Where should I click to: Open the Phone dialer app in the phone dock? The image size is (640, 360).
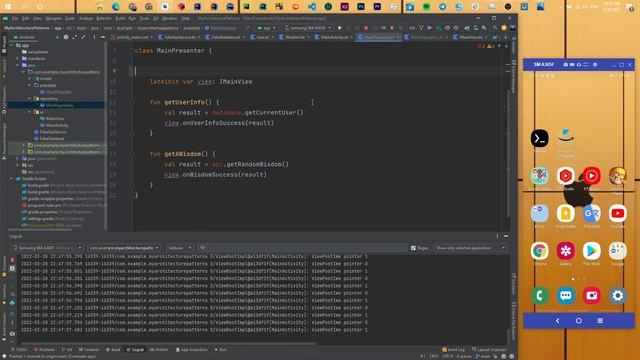(540, 296)
